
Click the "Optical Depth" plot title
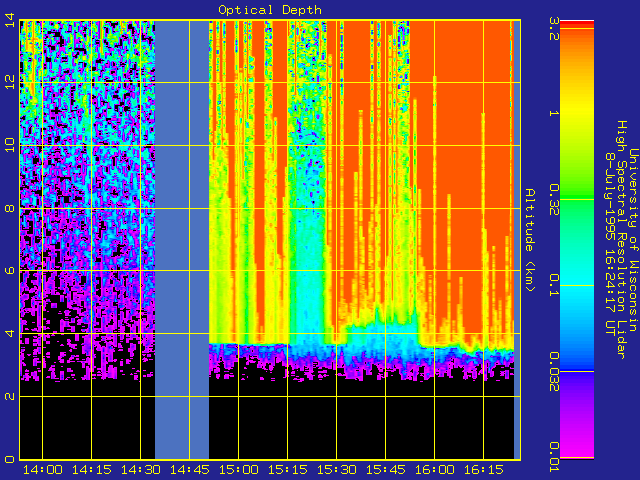tap(270, 10)
